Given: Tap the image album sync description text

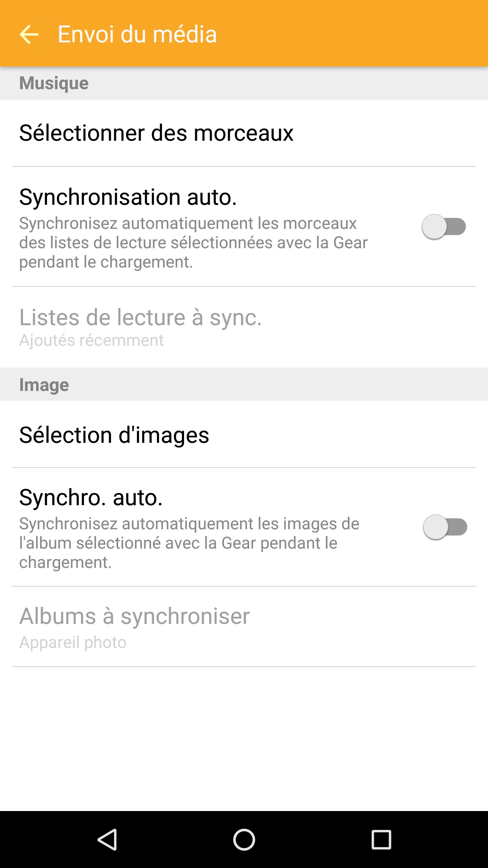Looking at the screenshot, I should pos(189,543).
